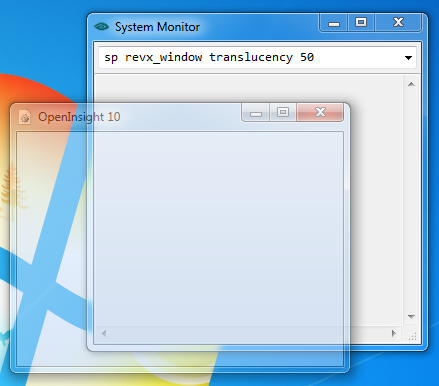This screenshot has width=439, height=386.
Task: Click the System Monitor title bar text
Action: pyautogui.click(x=157, y=27)
